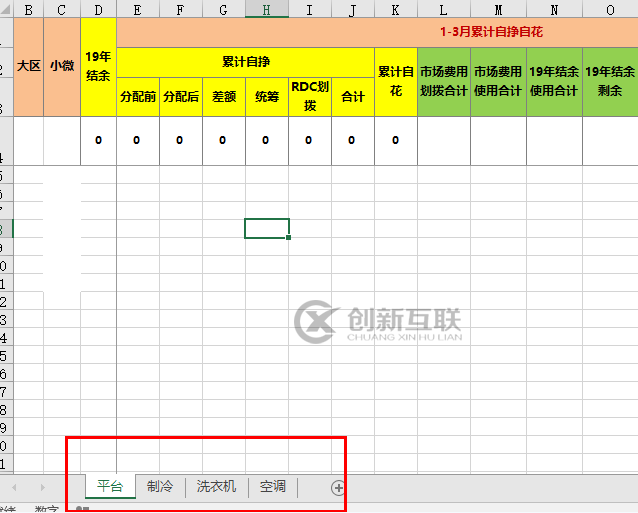Select column F header
Image resolution: width=638 pixels, height=513 pixels.
click(181, 9)
